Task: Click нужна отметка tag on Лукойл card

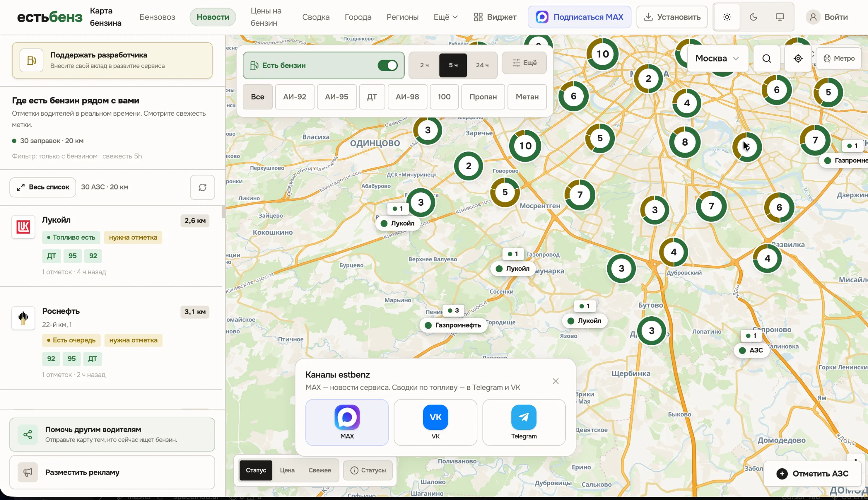Action: pyautogui.click(x=133, y=238)
